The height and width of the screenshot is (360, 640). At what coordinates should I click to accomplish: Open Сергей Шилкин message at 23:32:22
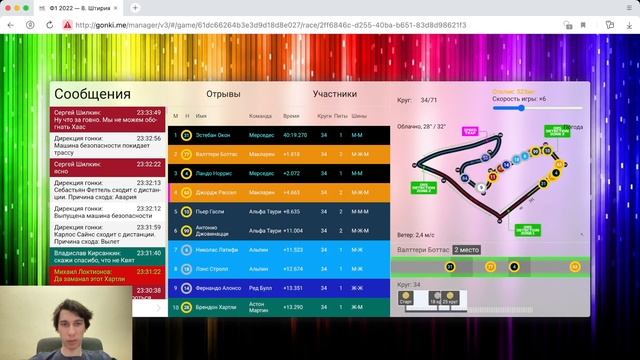coord(107,168)
